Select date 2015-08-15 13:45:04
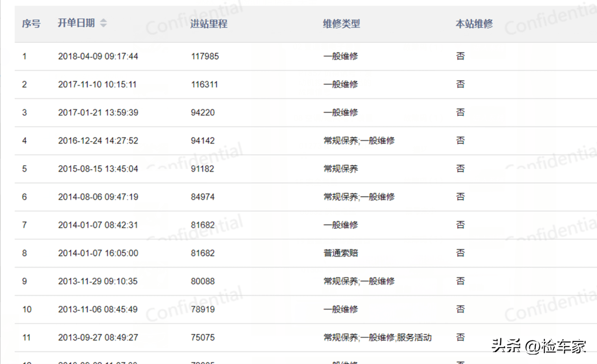597x364 pixels. 98,169
